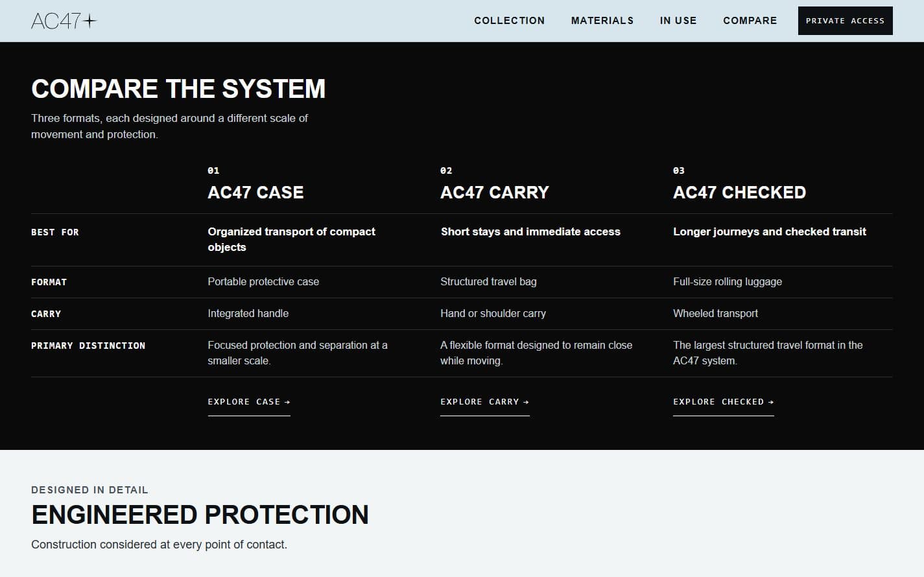Click the 'Portable protective case' cell
924x577 pixels.
pos(263,281)
